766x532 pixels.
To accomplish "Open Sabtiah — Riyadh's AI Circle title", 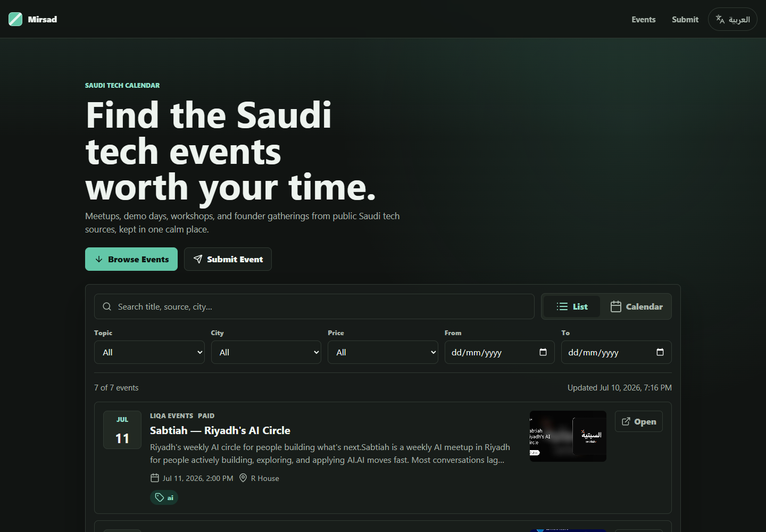I will click(220, 430).
